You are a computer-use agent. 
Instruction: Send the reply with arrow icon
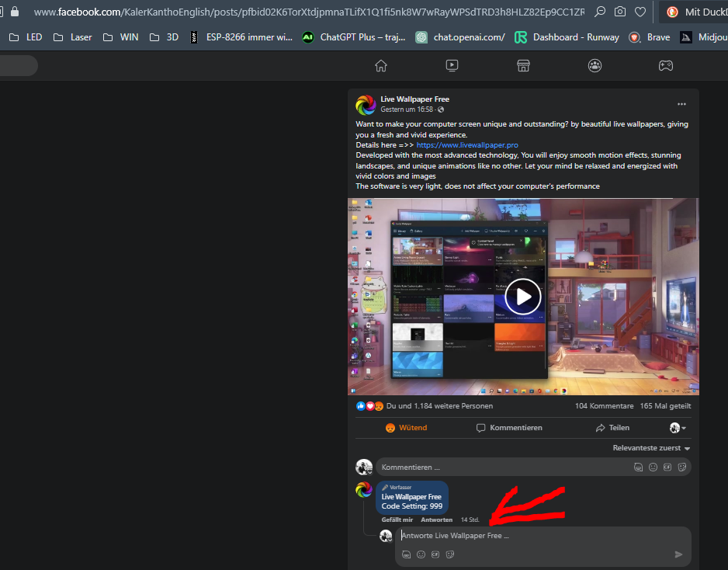point(678,554)
